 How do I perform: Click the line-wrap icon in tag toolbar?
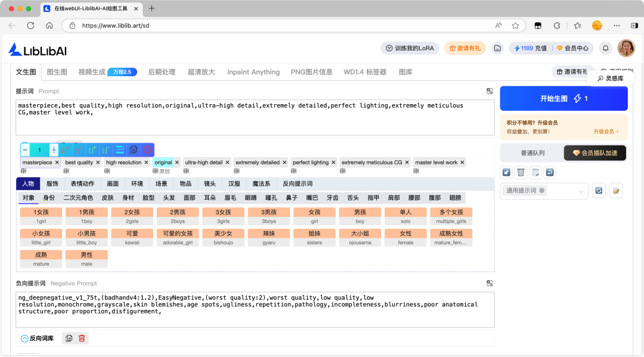click(x=120, y=150)
